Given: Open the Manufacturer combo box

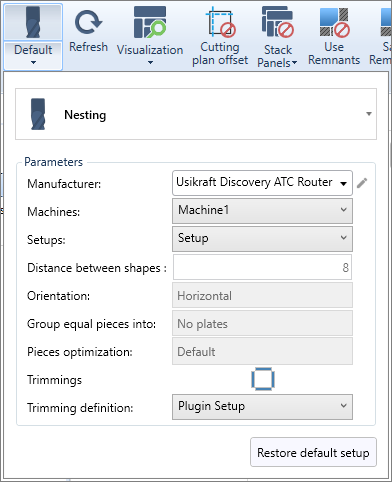Looking at the screenshot, I should [x=262, y=183].
